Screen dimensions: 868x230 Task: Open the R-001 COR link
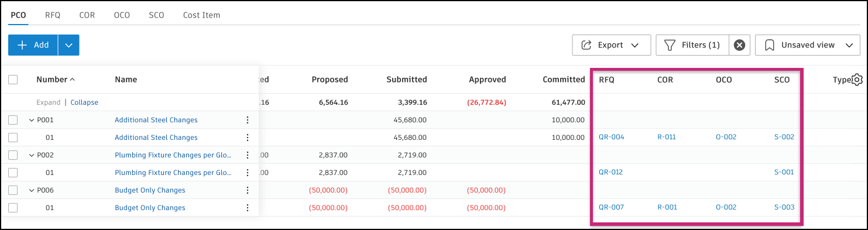667,207
